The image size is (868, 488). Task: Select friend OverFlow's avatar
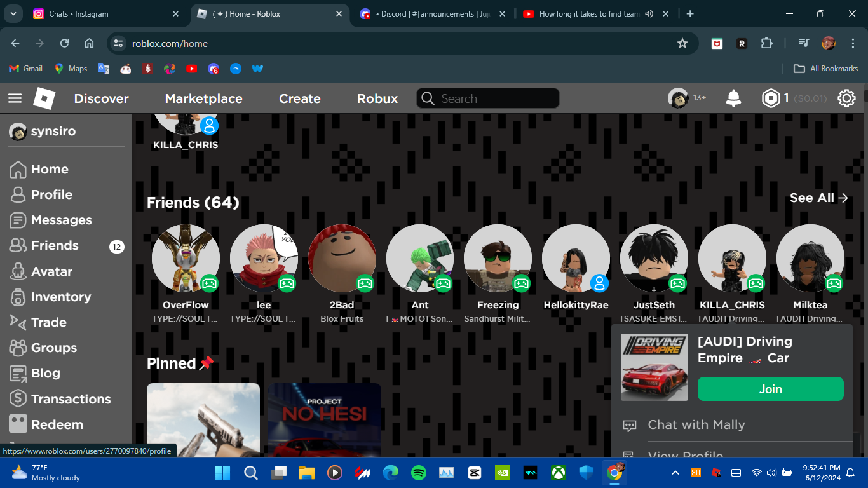[186, 258]
